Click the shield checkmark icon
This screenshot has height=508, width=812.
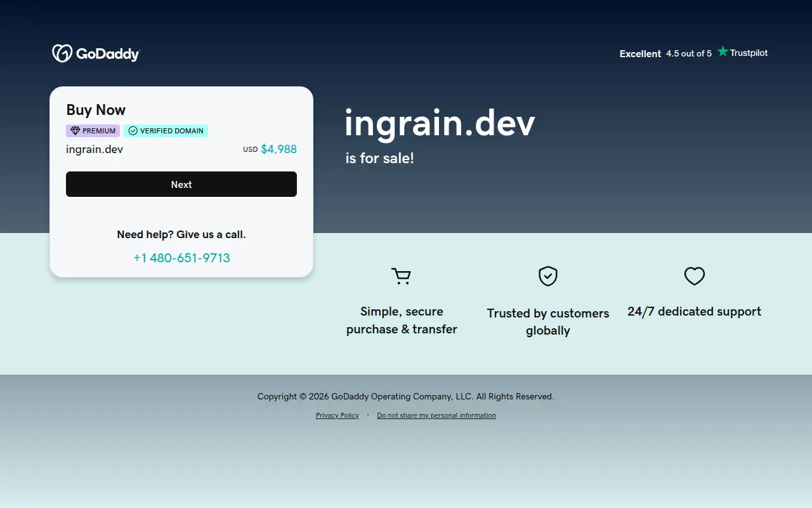tap(548, 276)
